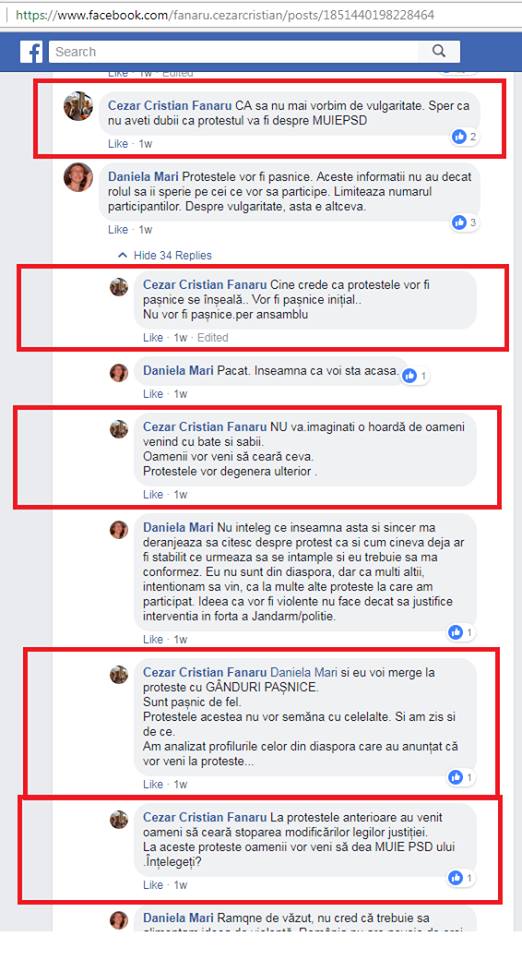Click the like reaction on the 'Pacat. Inseamna' reply
522x960 pixels.
point(415,375)
